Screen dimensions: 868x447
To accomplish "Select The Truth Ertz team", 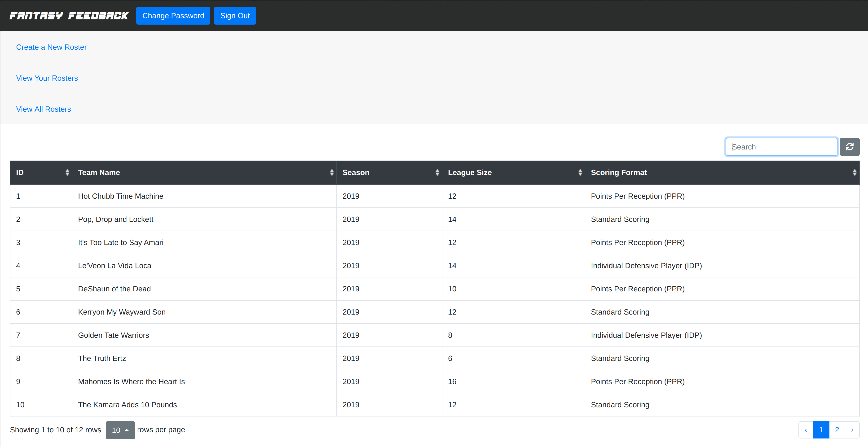I will (102, 358).
